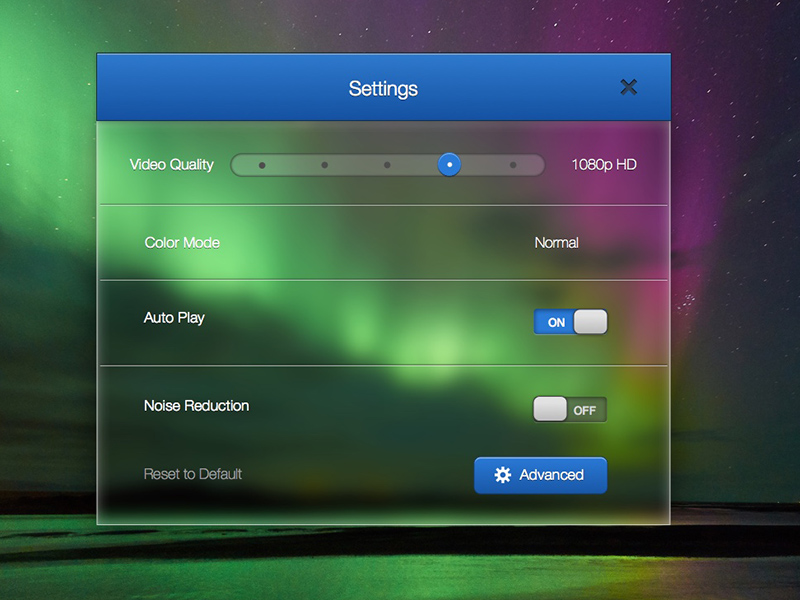Click the Noise Reduction label
Viewport: 800px width, 600px height.
point(196,406)
